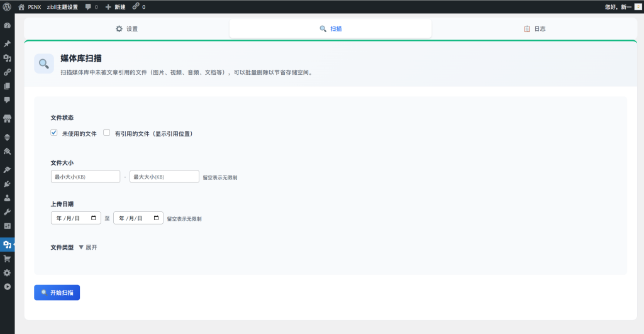Switch to the 设置 tab
644x334 pixels.
[x=126, y=29]
